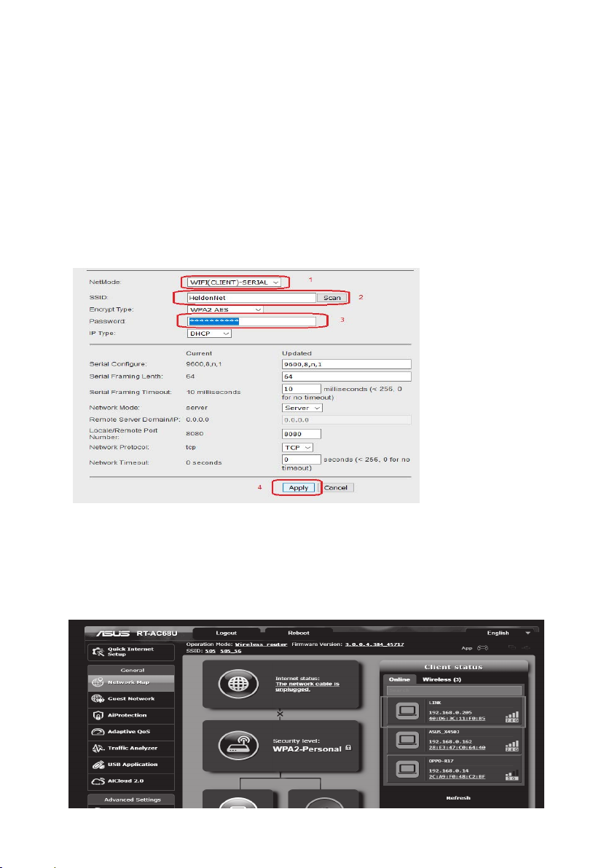The height and width of the screenshot is (868, 612).
Task: Click the Apply button
Action: pyautogui.click(x=299, y=488)
